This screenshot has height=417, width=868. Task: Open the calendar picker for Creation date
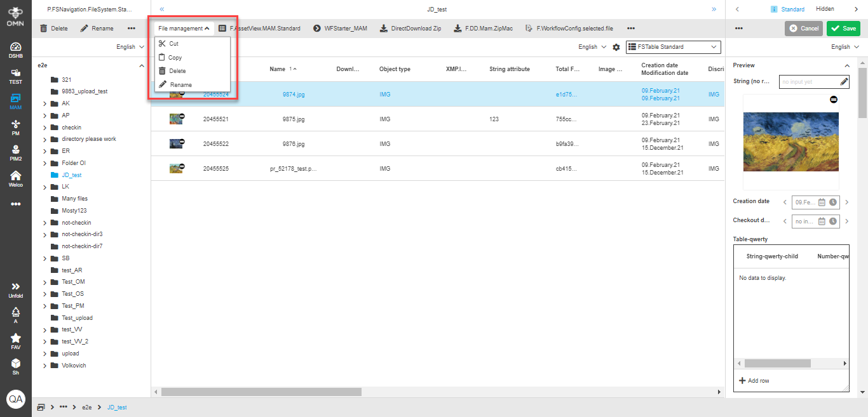click(824, 202)
